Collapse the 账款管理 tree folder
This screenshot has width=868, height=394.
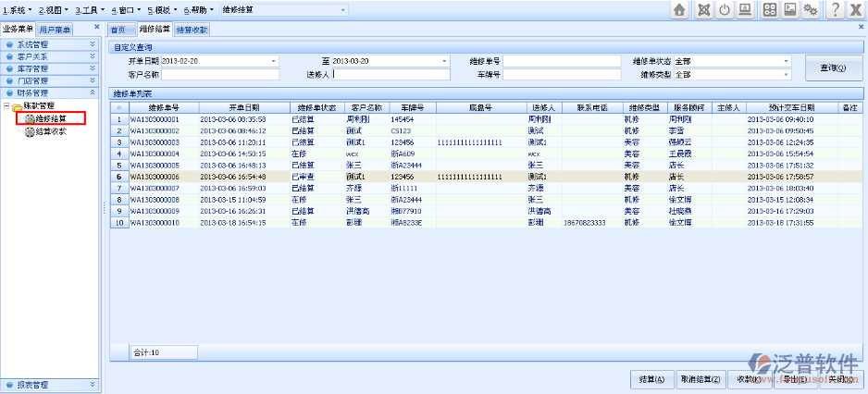click(6, 106)
